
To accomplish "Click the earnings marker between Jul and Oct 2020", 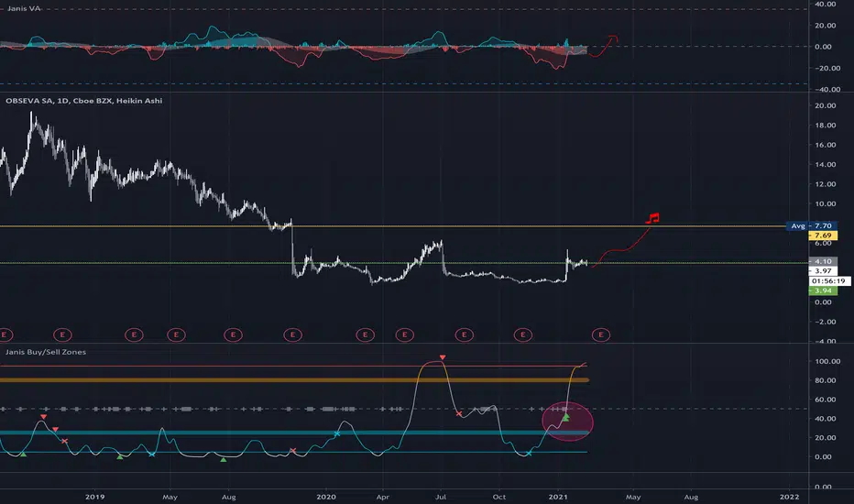I will click(464, 334).
